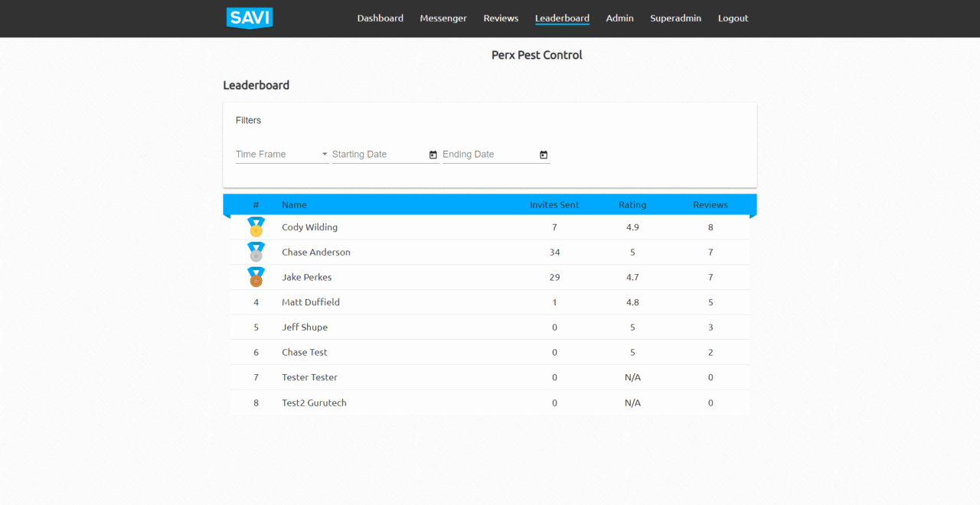The width and height of the screenshot is (980, 505).
Task: Click the Invites Sent column header
Action: [x=554, y=205]
